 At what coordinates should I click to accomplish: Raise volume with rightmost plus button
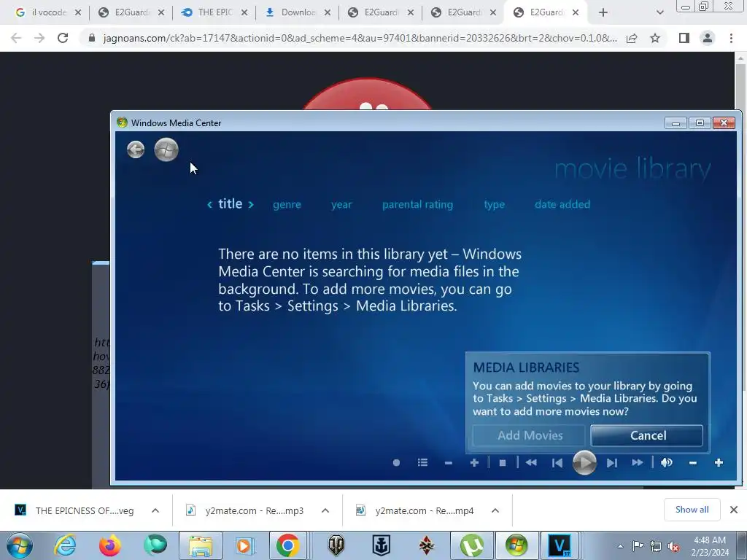(x=719, y=462)
